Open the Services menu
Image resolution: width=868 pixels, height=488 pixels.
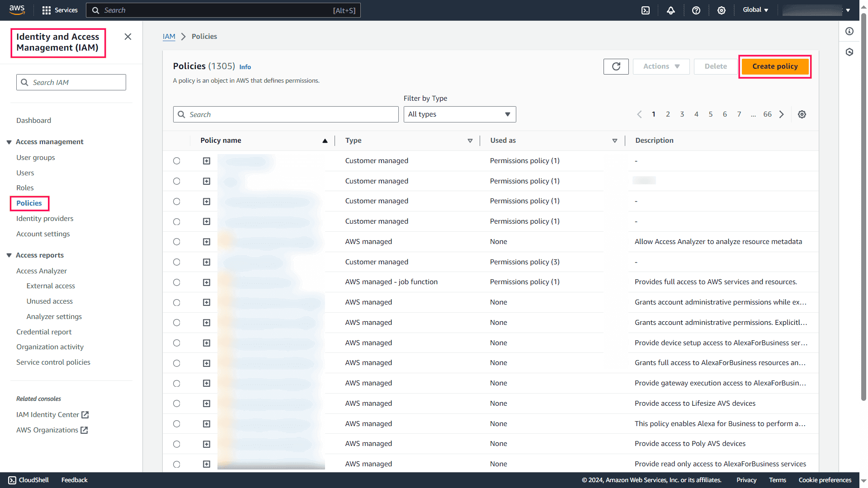(59, 10)
